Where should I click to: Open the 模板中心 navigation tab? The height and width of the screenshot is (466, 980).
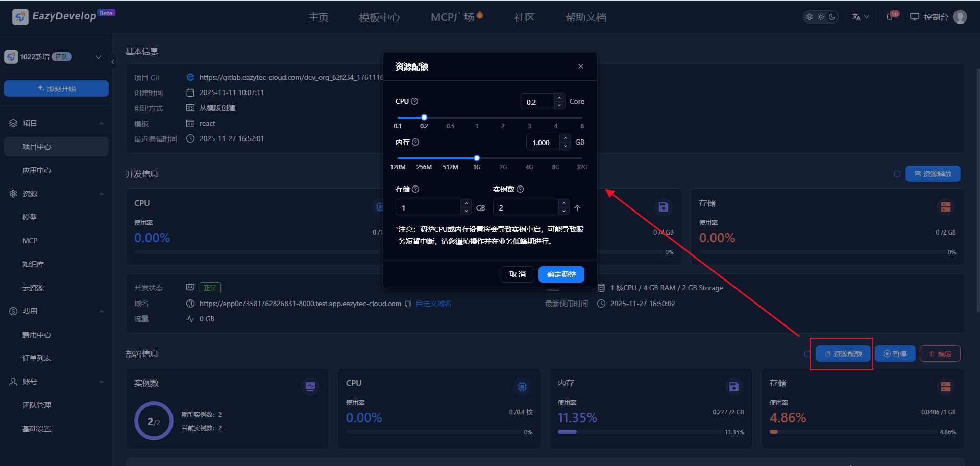click(379, 17)
